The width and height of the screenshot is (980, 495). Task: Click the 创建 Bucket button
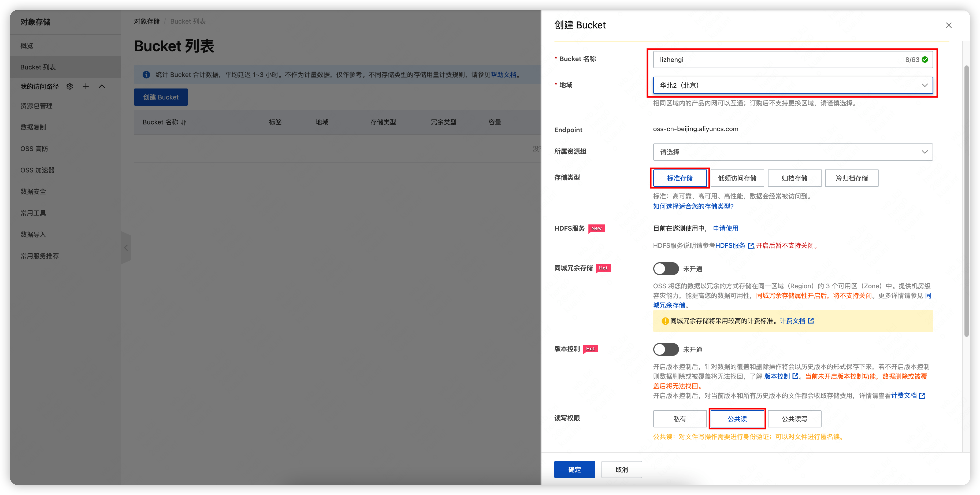[x=161, y=97]
